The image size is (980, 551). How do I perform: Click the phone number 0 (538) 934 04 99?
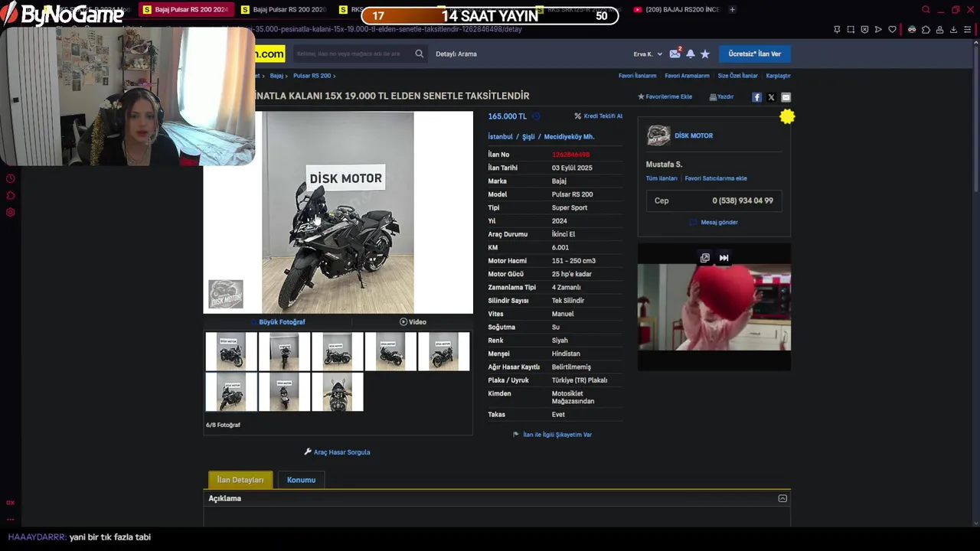[743, 201]
